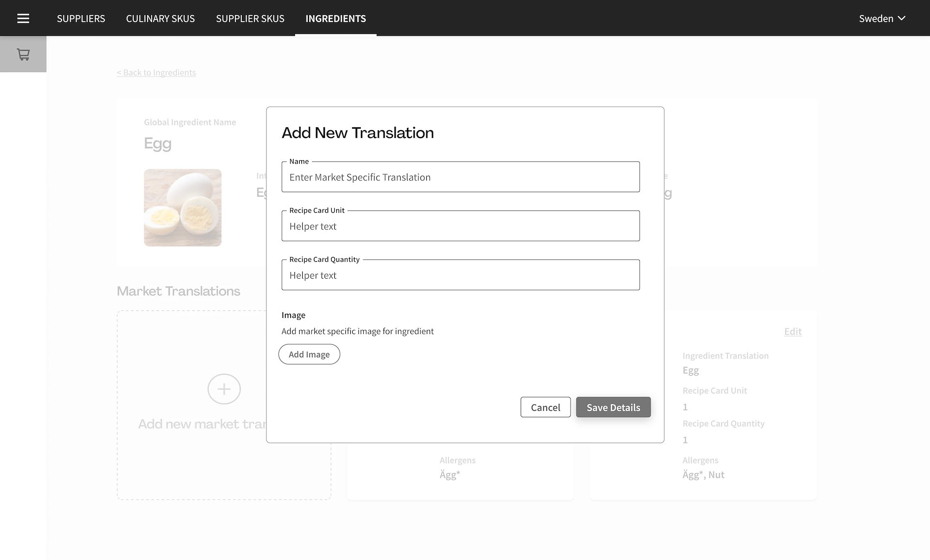Click the chevron next to Sweden
This screenshot has width=930, height=560.
click(901, 18)
